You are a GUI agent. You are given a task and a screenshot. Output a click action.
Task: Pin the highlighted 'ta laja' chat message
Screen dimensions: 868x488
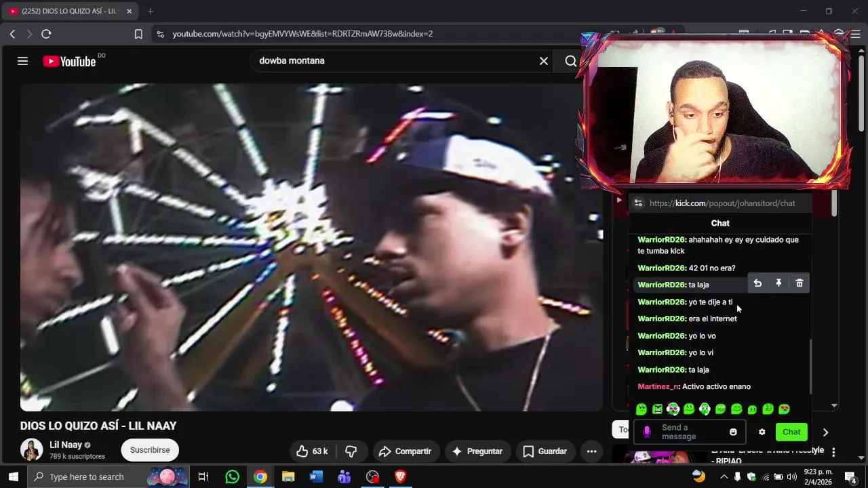778,283
